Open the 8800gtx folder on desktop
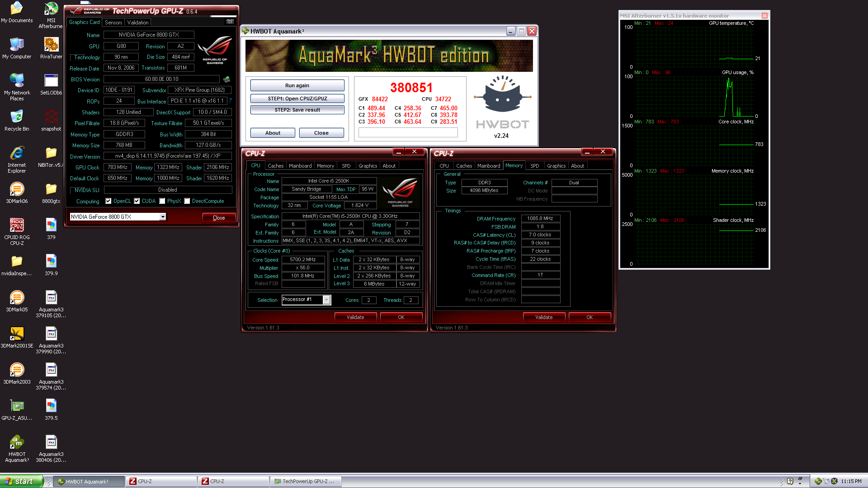 pos(51,193)
